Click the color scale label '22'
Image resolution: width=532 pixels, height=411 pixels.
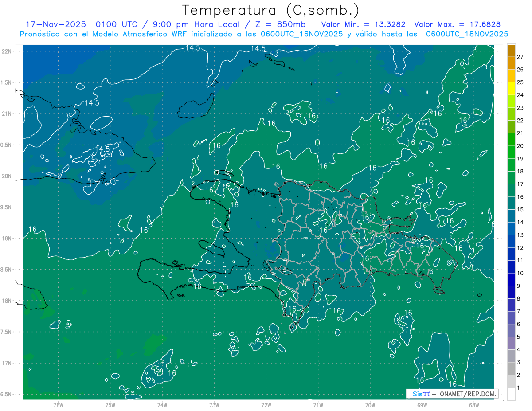point(520,120)
